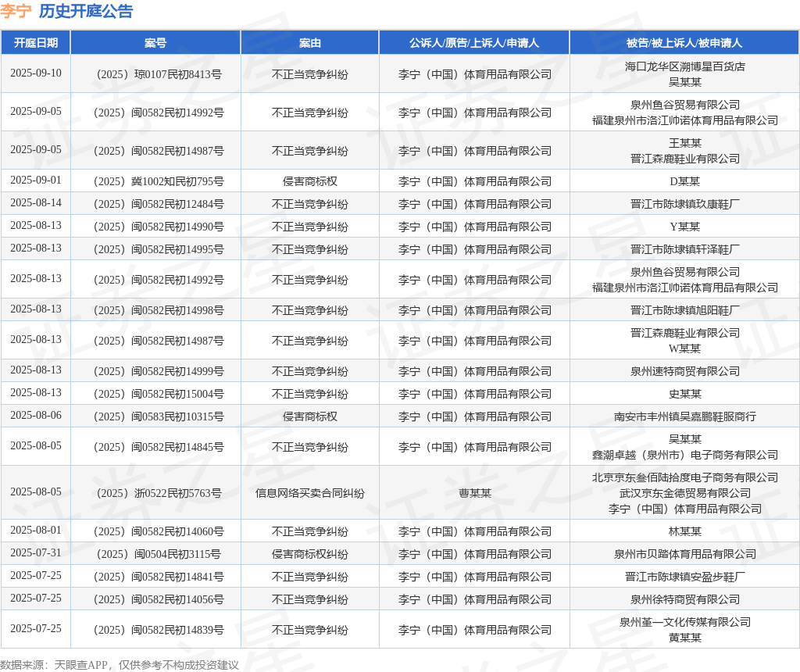Click defendant 晋江市陈埭镇轩泽鞋厂
800x672 pixels.
tap(684, 249)
